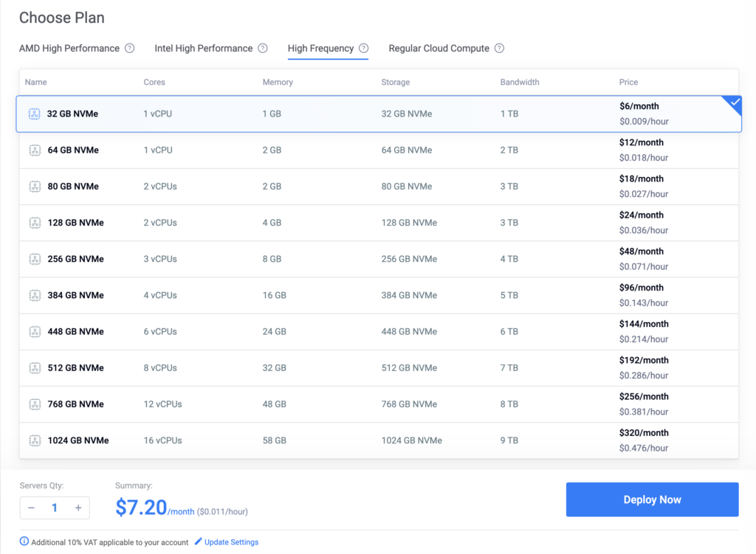756x554 pixels.
Task: Click the $48/month price
Action: coord(642,252)
